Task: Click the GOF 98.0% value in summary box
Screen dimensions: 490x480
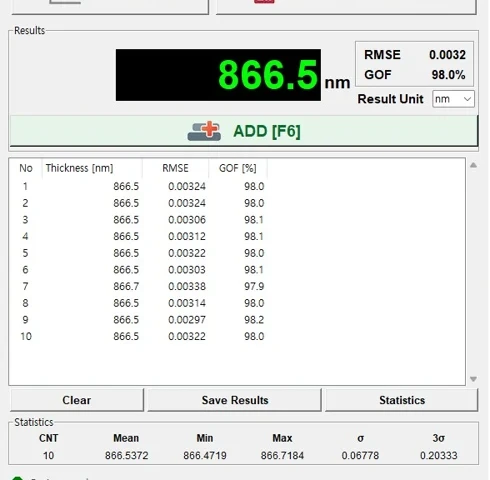Action: 448,75
